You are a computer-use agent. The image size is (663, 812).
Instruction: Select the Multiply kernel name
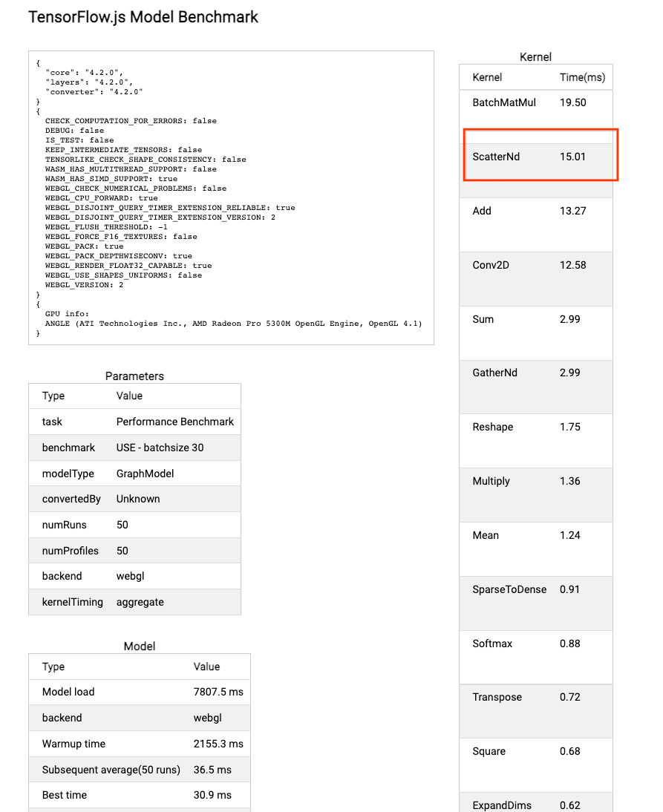pyautogui.click(x=491, y=481)
